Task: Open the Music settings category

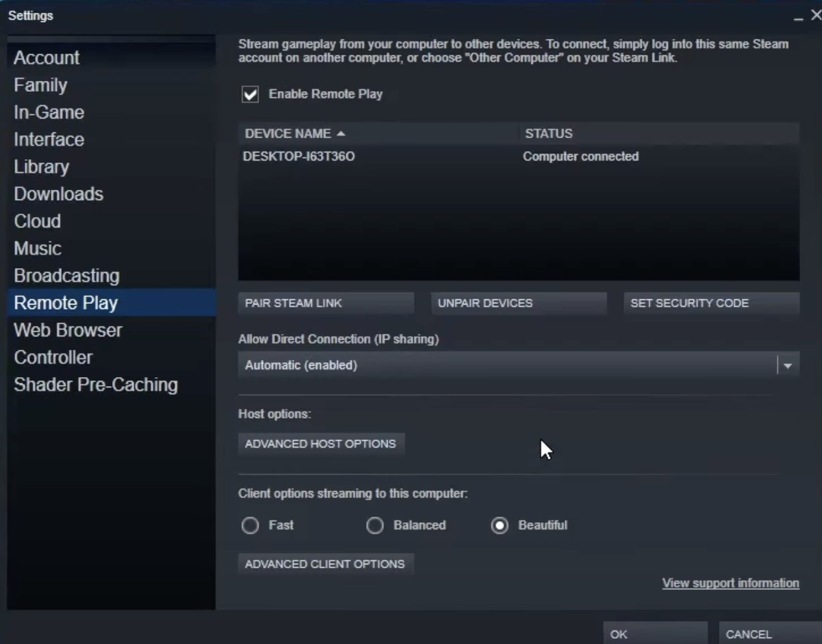Action: (38, 248)
